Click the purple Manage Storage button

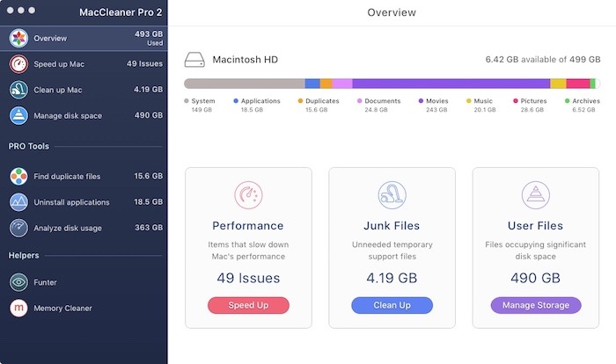(x=536, y=305)
